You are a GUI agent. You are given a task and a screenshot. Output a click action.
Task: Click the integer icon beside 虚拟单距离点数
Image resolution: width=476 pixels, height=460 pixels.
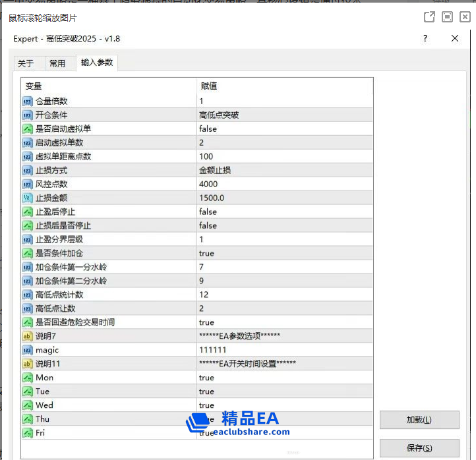pyautogui.click(x=27, y=157)
